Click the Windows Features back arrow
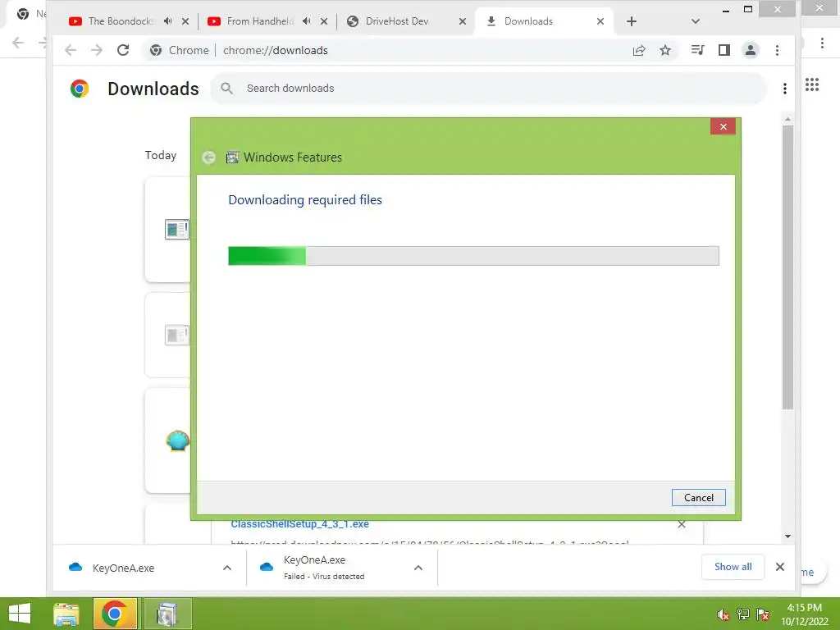This screenshot has width=840, height=630. pyautogui.click(x=209, y=157)
